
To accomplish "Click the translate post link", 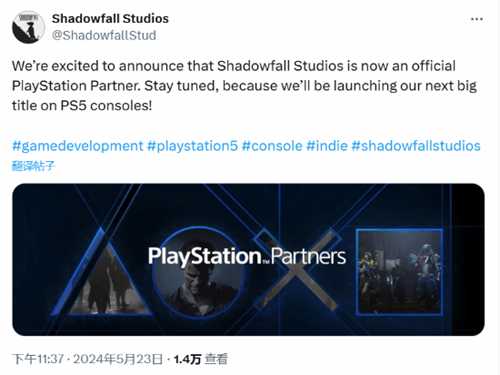I will pos(33,166).
